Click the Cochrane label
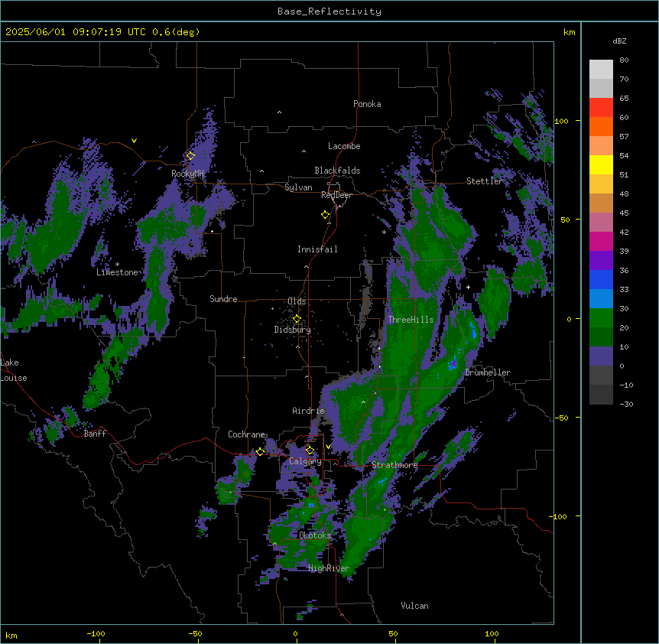The image size is (659, 644). (x=246, y=434)
